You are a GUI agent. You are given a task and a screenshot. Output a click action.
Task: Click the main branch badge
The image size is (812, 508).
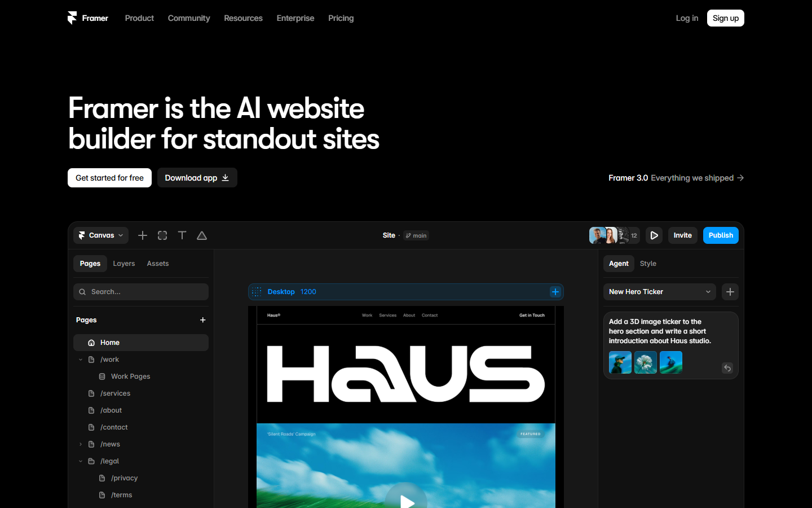416,235
